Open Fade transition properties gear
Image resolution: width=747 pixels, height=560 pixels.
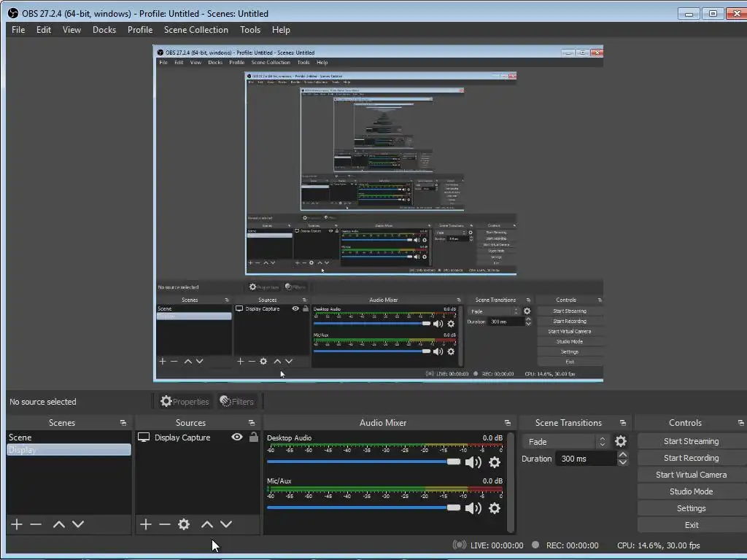[621, 441]
